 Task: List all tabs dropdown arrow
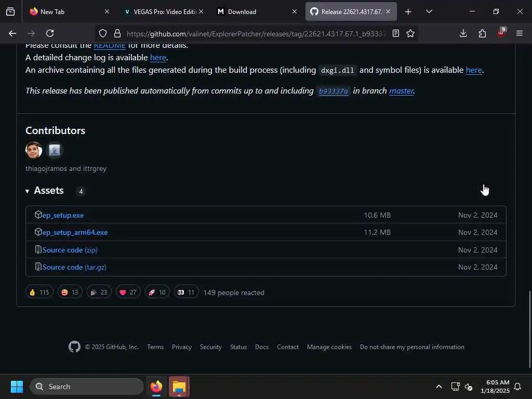(x=429, y=11)
